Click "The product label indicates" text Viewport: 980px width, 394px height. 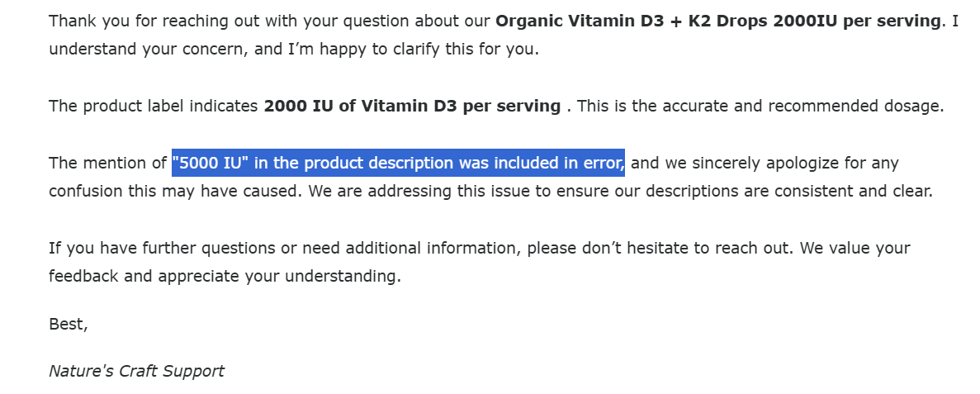click(153, 106)
